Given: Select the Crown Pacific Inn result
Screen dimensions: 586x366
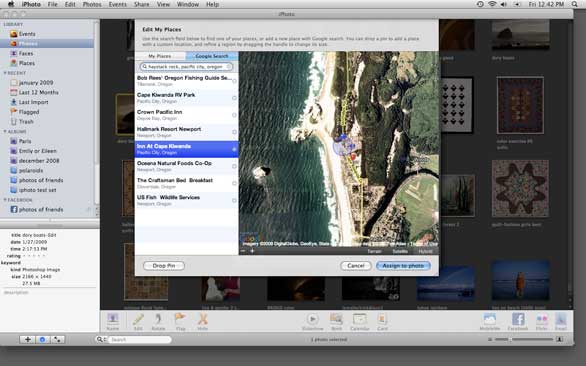Looking at the screenshot, I should 186,115.
